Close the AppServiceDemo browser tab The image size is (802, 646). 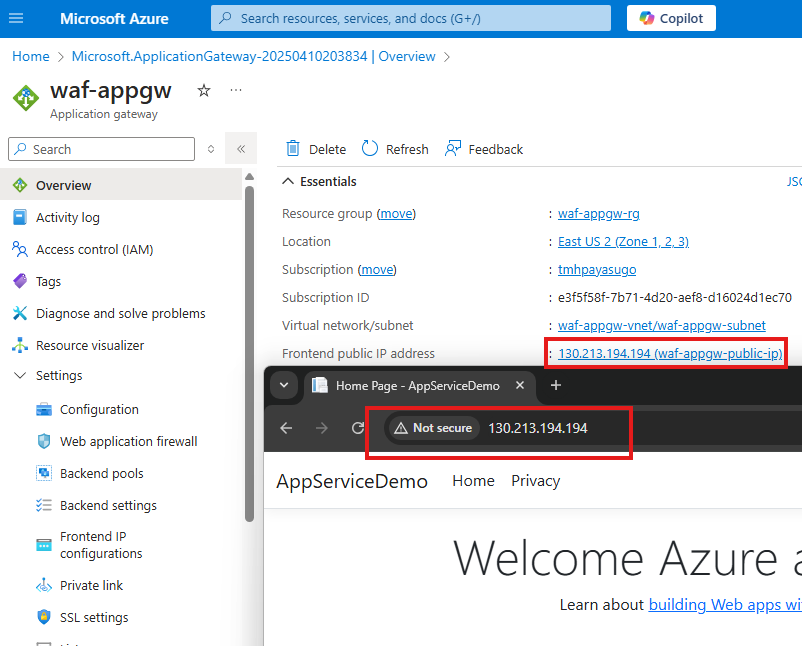pos(520,385)
